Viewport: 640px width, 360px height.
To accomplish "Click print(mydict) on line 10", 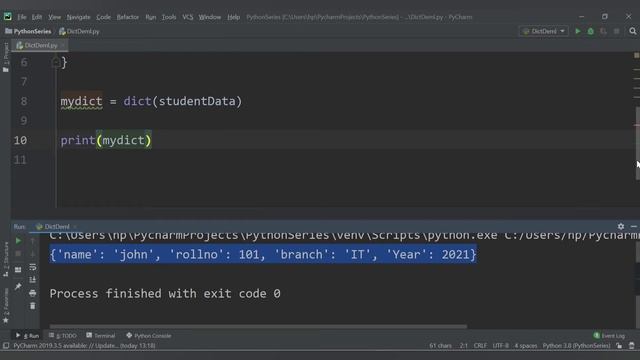I will (106, 140).
